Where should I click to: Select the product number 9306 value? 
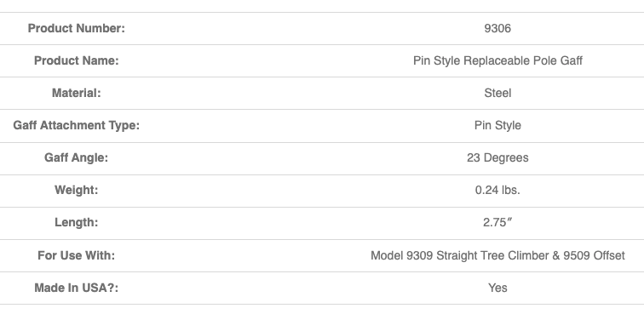pos(497,28)
